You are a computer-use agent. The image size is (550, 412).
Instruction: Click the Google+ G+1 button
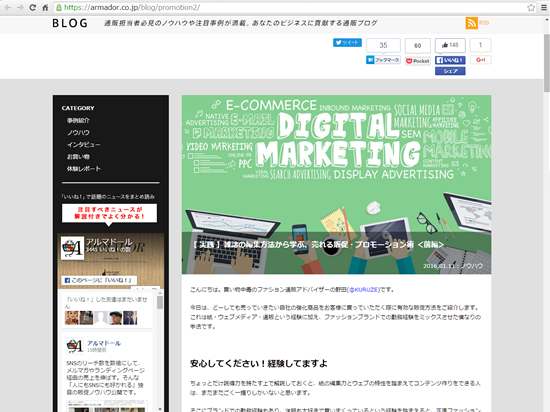pyautogui.click(x=481, y=60)
